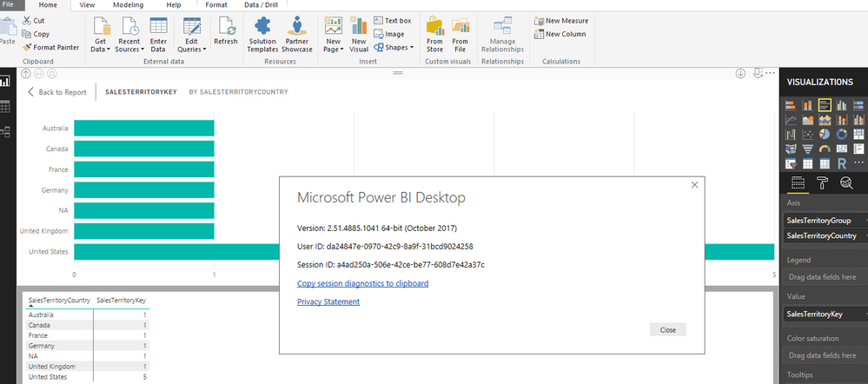Import custom visual From Store
This screenshot has height=384, width=868.
[434, 35]
